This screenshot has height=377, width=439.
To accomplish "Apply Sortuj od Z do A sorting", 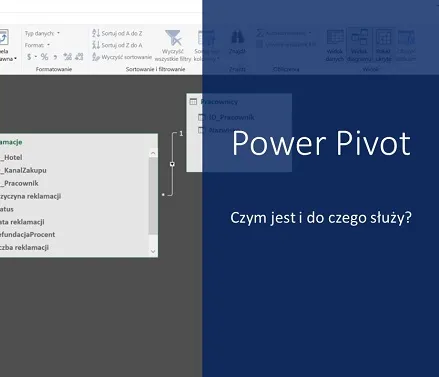I will tap(117, 45).
